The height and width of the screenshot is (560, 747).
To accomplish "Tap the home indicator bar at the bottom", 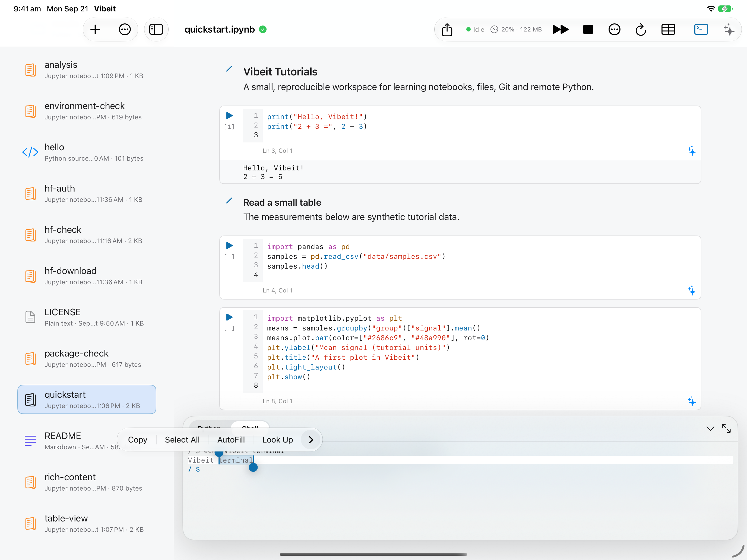I will pyautogui.click(x=373, y=554).
